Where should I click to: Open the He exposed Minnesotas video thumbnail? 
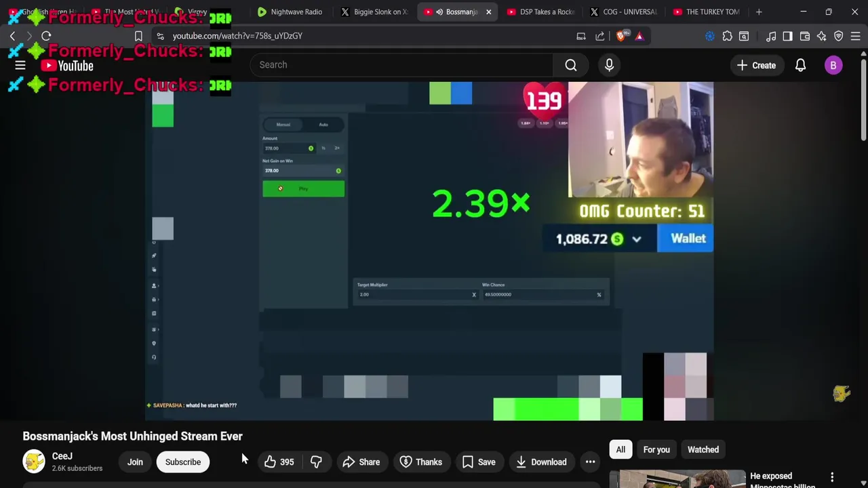pos(677,479)
